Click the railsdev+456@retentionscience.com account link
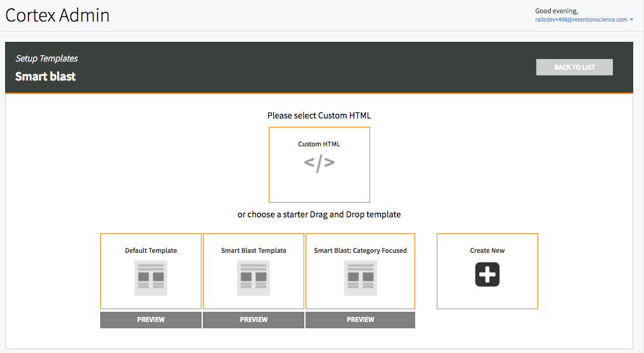 click(x=581, y=20)
